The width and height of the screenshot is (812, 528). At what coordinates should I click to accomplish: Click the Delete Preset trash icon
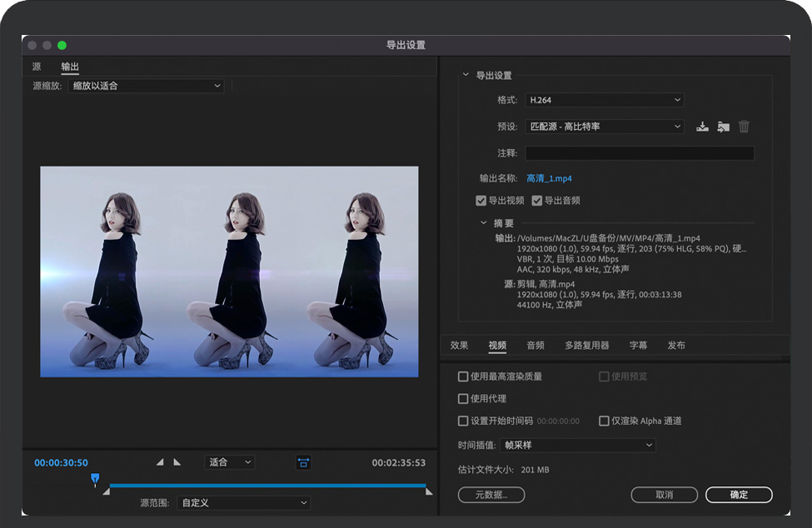pyautogui.click(x=744, y=127)
